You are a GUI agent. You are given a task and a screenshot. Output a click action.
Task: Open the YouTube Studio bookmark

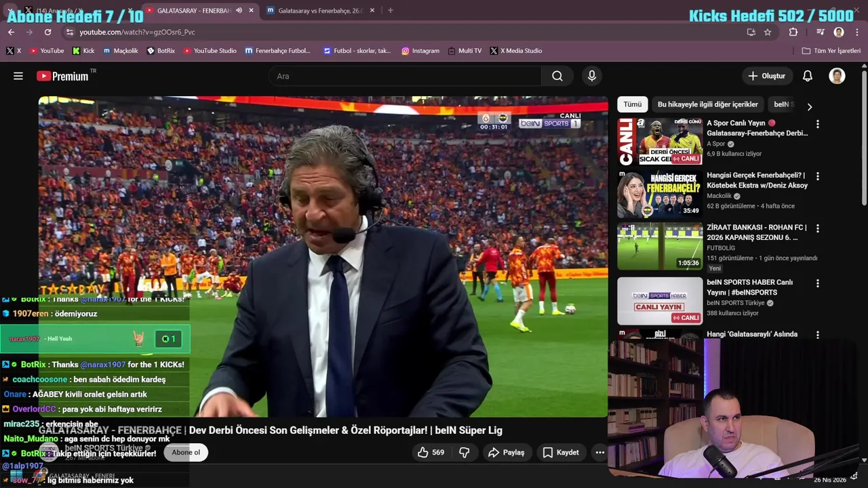tap(210, 51)
